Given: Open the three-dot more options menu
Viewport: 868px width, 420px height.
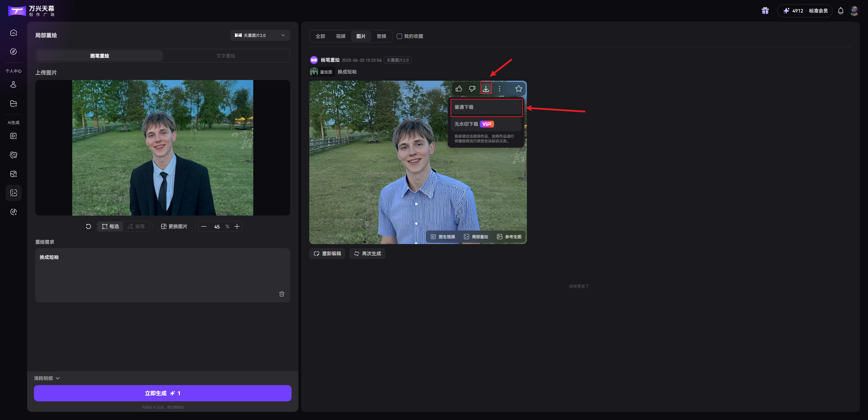Looking at the screenshot, I should point(499,89).
